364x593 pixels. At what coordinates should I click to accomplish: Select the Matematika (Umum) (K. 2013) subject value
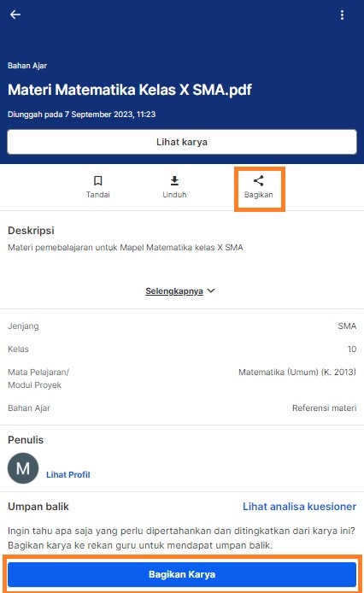[297, 373]
